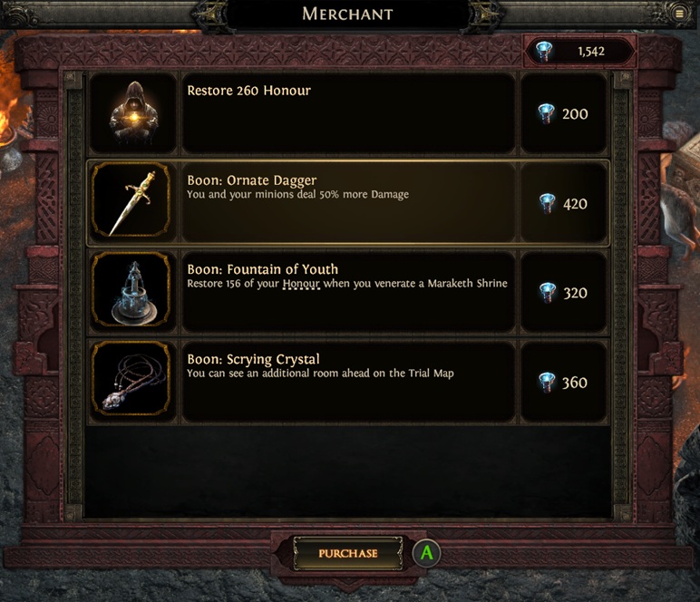The width and height of the screenshot is (700, 602).
Task: Select the Restore 260 Honour row
Action: [x=348, y=114]
